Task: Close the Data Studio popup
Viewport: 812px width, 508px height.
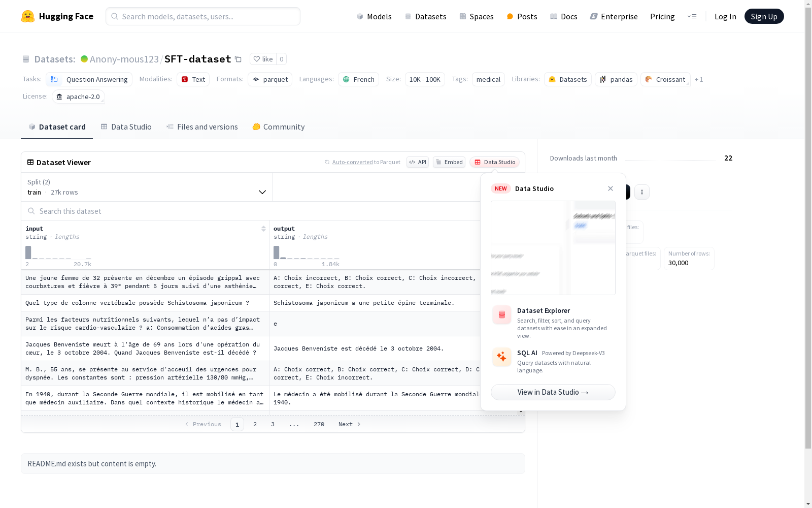Action: pyautogui.click(x=611, y=188)
